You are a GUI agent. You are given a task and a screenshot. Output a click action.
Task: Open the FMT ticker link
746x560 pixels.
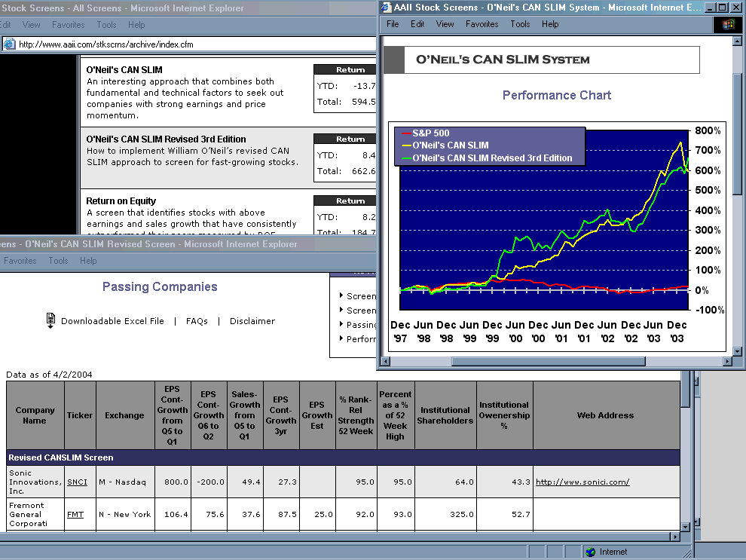coord(75,515)
